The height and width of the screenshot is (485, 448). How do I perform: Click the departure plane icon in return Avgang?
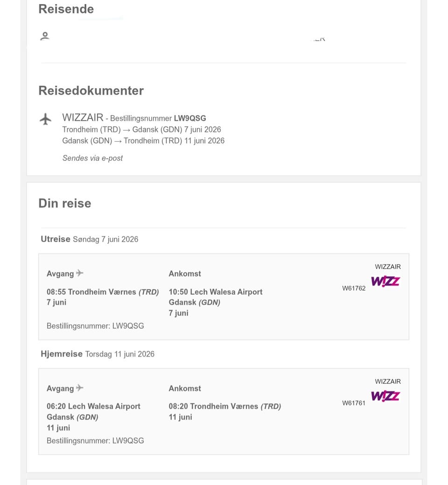pos(80,388)
